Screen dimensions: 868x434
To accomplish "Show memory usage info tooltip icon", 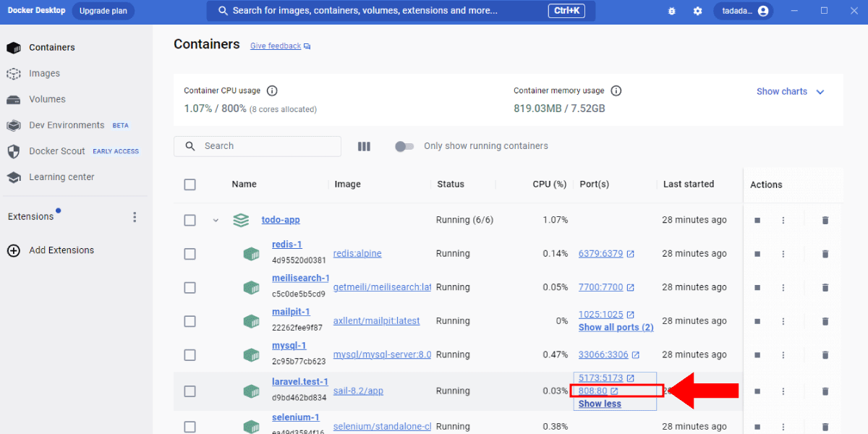I will click(x=616, y=91).
